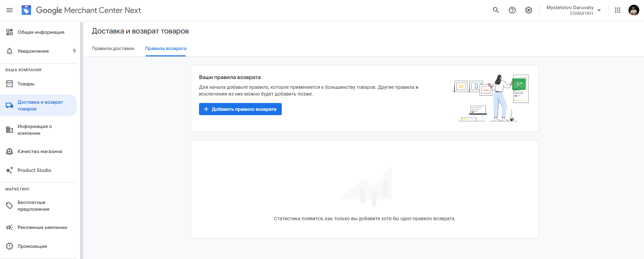Open Информация о компании page

point(38,130)
